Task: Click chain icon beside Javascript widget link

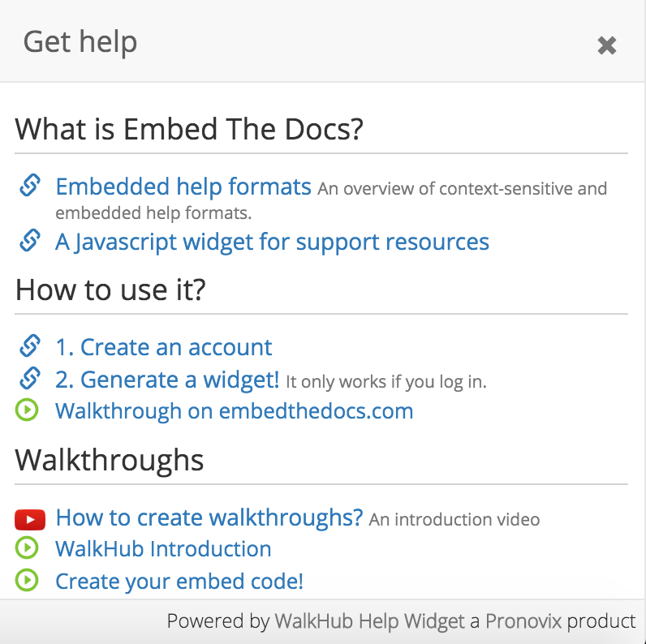Action: (x=30, y=241)
